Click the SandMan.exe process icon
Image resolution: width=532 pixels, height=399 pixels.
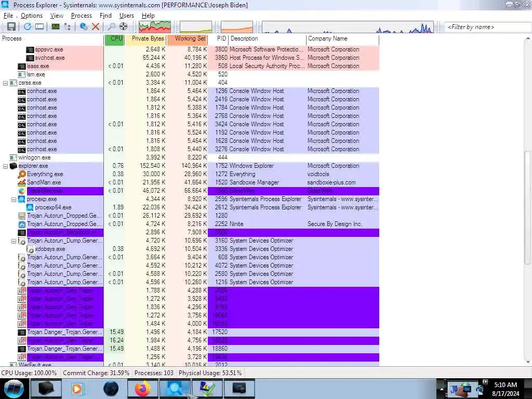coord(22,182)
